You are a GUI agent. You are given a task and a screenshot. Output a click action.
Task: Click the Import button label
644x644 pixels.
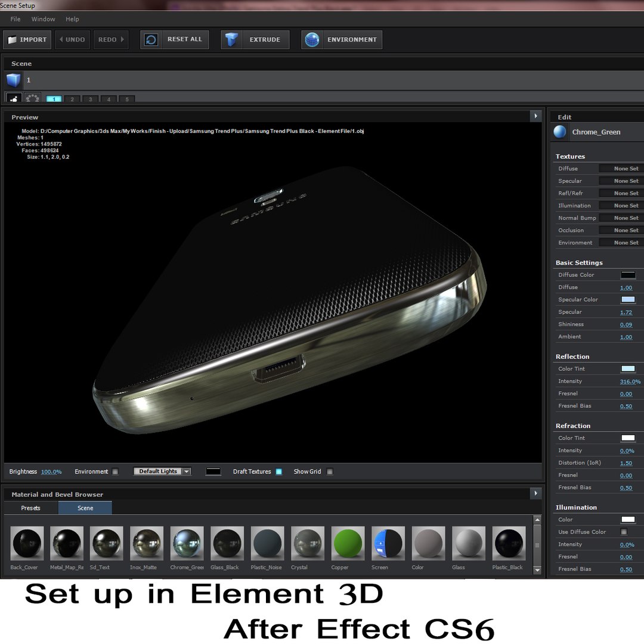[33, 39]
